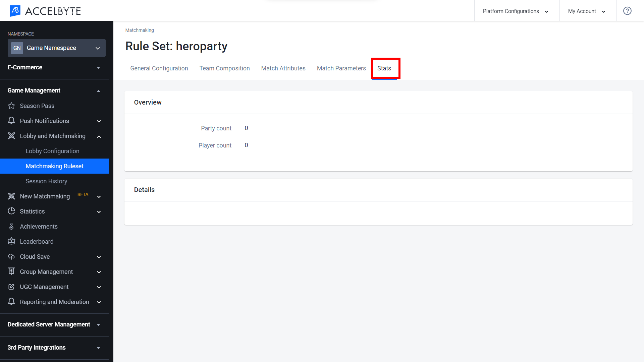
Task: Click the New Matchmaking icon in sidebar
Action: pos(11,196)
